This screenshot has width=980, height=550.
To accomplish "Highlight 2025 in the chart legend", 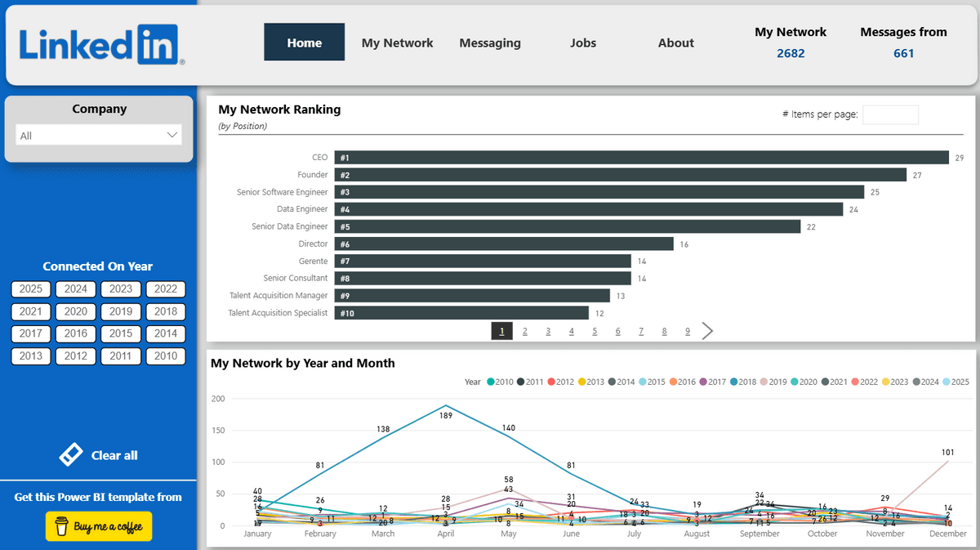I will 955,382.
